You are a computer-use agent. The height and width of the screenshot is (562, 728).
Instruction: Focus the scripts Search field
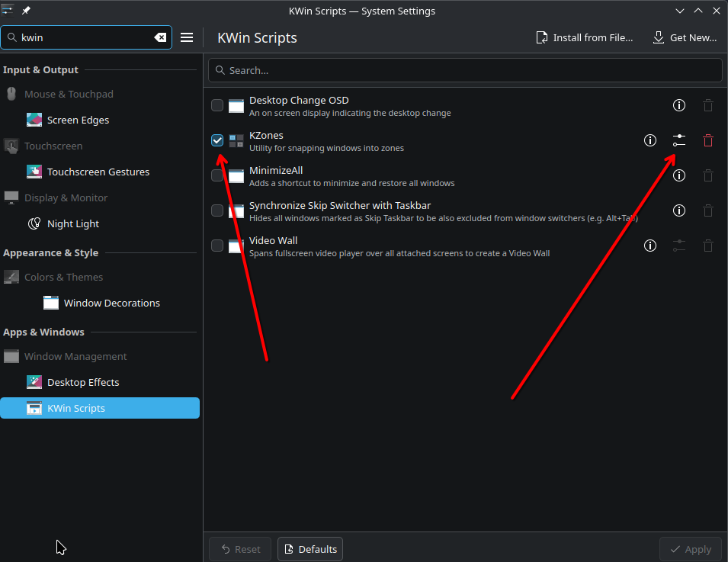(x=465, y=70)
